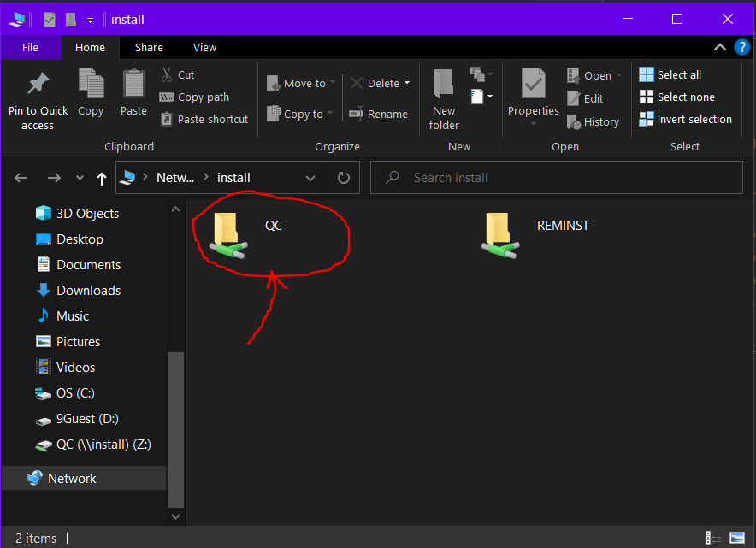The height and width of the screenshot is (548, 756).
Task: Switch to details view in status bar
Action: (712, 538)
